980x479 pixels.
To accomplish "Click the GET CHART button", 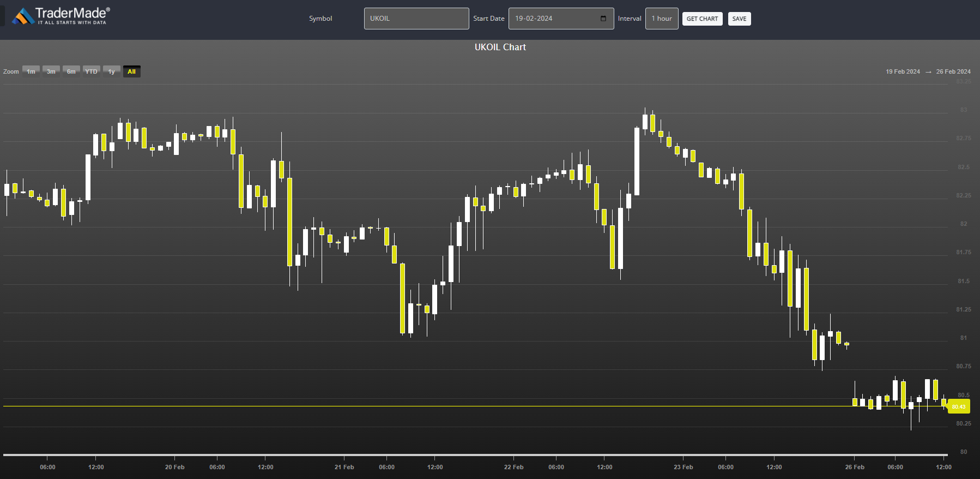I will (x=702, y=19).
